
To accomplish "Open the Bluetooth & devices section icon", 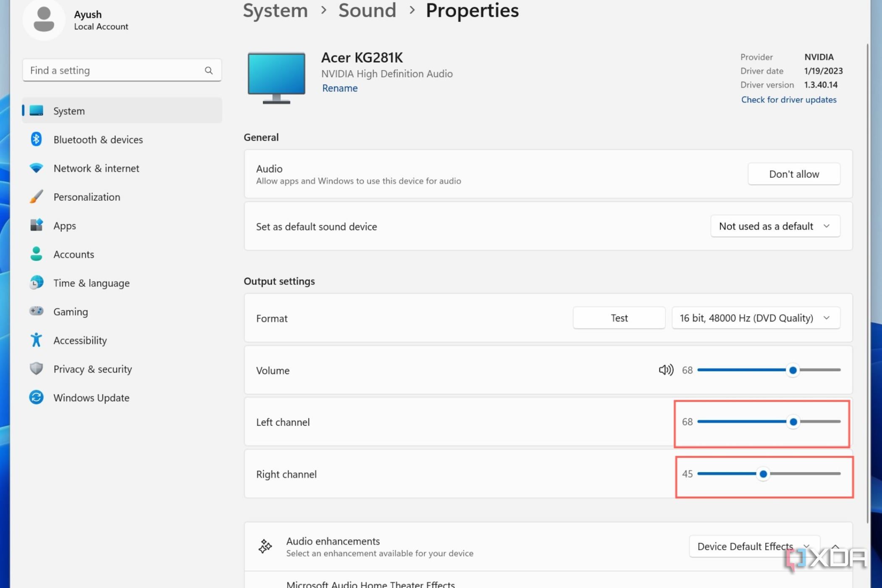I will point(37,139).
